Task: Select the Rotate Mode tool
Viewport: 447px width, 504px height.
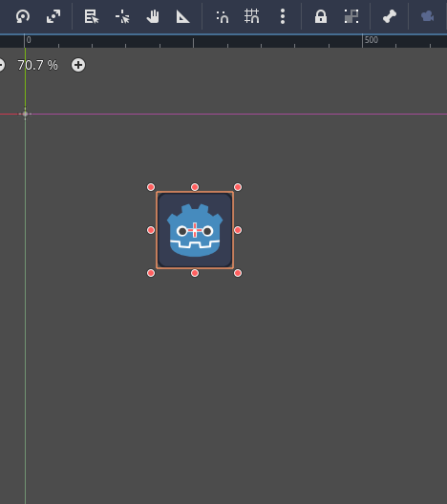Action: coord(23,16)
